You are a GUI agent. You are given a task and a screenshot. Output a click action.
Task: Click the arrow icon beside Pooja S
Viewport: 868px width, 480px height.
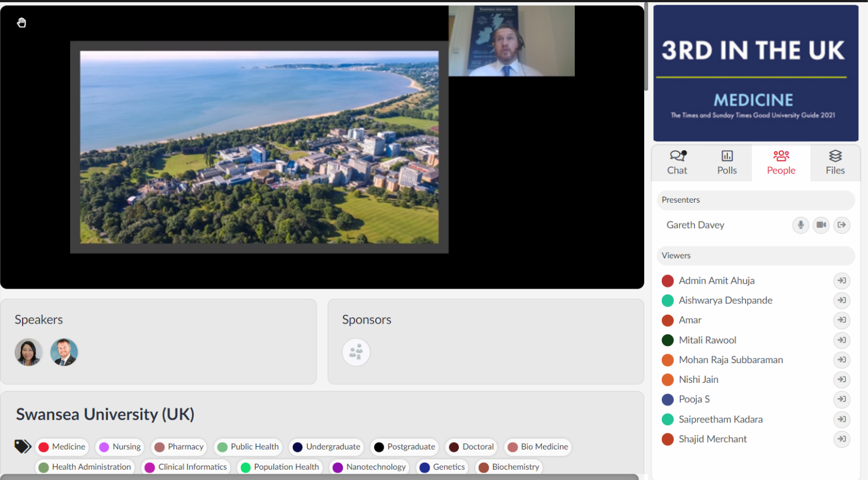842,399
